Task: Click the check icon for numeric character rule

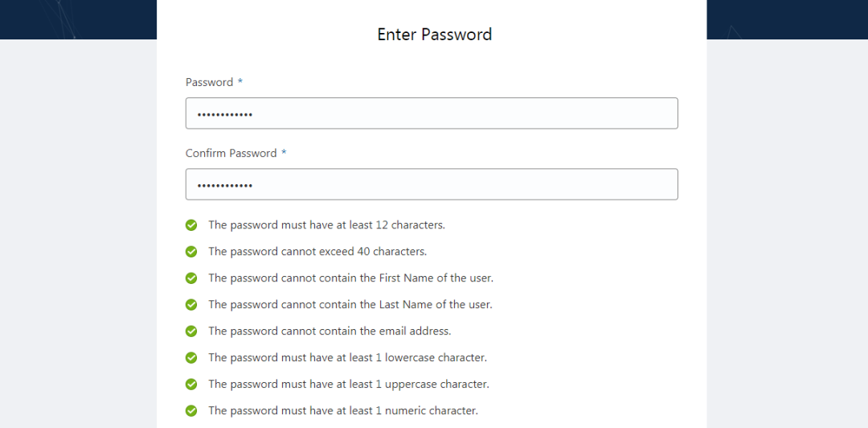Action: [x=191, y=411]
